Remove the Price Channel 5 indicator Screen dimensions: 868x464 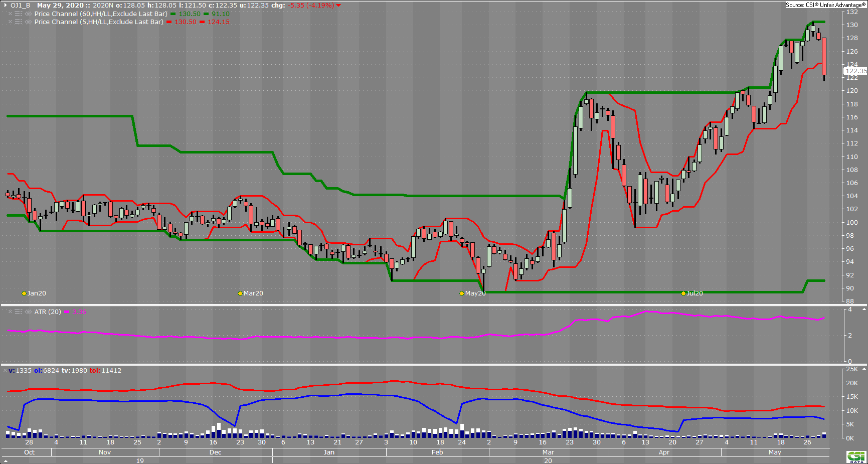pyautogui.click(x=10, y=22)
